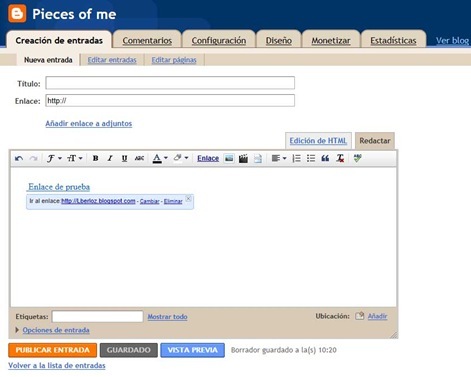Click into the Etiquetas field
This screenshot has width=471, height=377.
click(97, 316)
